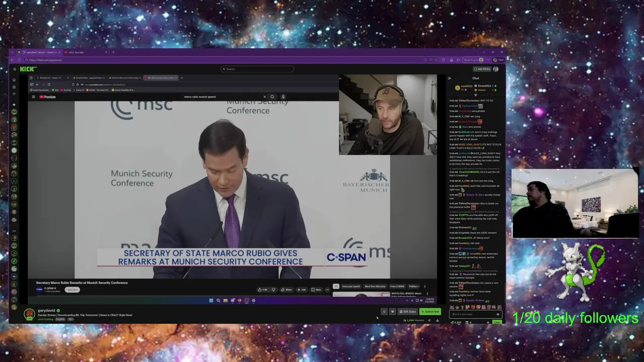
Task: Open the C-SPAN channel name
Action: (x=49, y=288)
